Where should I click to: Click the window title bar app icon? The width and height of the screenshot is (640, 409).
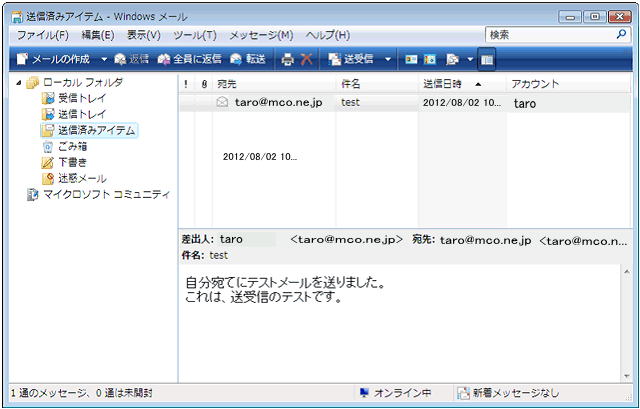(17, 17)
